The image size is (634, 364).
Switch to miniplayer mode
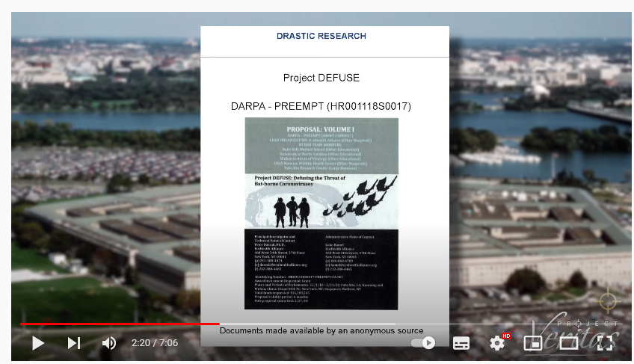533,343
